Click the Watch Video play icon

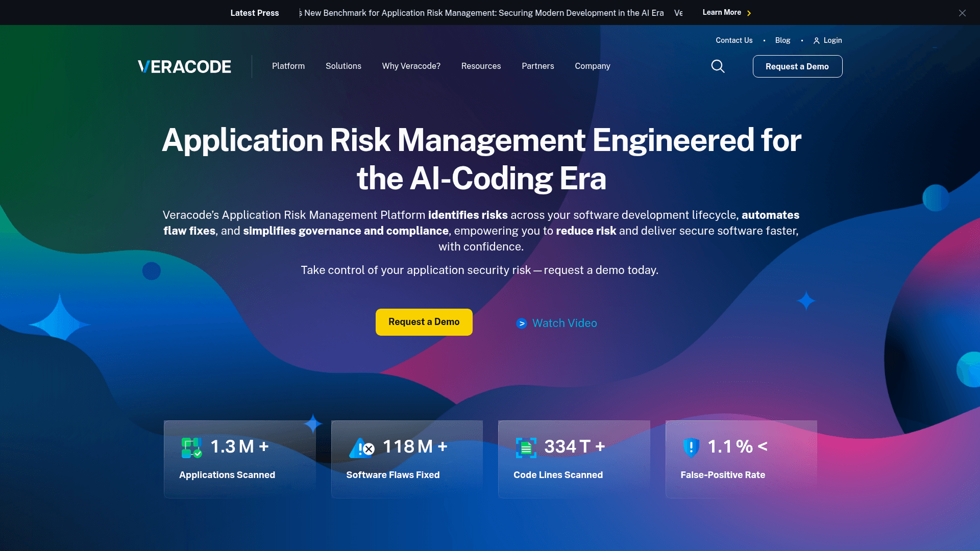click(521, 323)
